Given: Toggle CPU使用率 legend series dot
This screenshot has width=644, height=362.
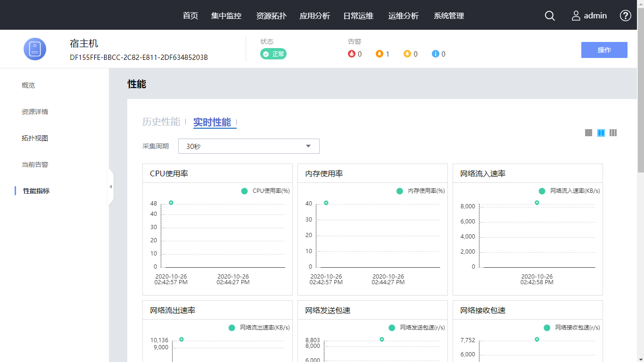Looking at the screenshot, I should (x=244, y=191).
